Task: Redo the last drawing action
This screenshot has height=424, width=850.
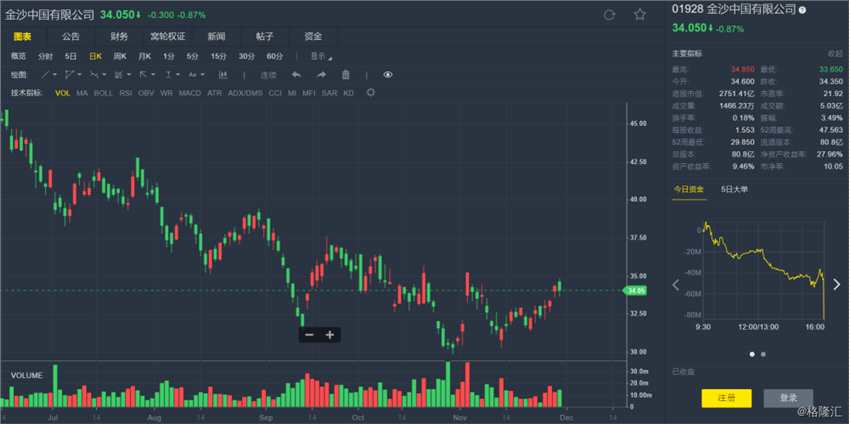Action: [x=321, y=75]
